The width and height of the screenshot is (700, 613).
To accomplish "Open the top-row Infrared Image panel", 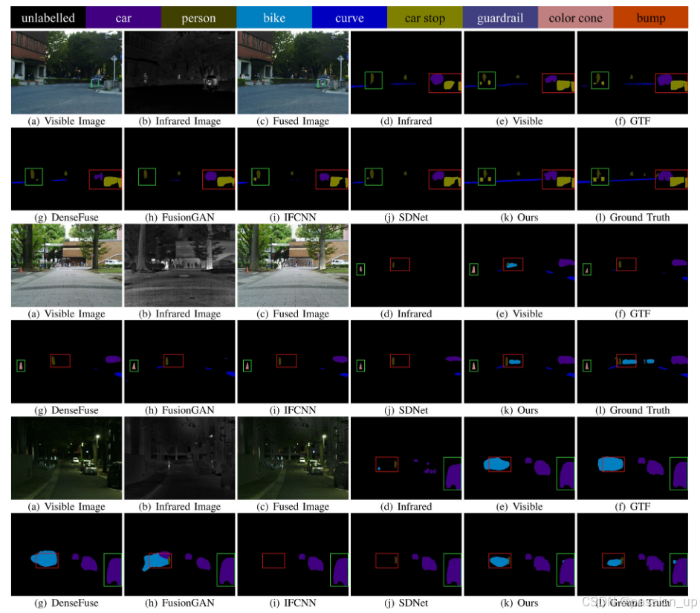I will (x=179, y=72).
